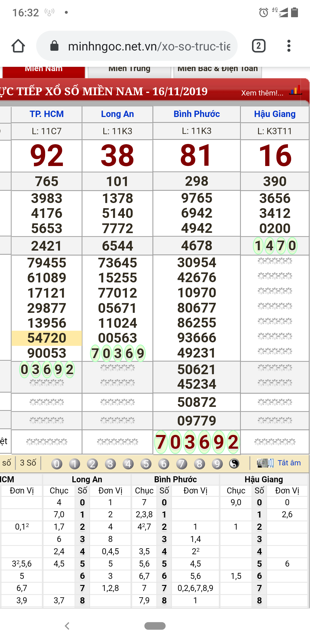
Task: Click special prize number 703692
Action: click(197, 442)
